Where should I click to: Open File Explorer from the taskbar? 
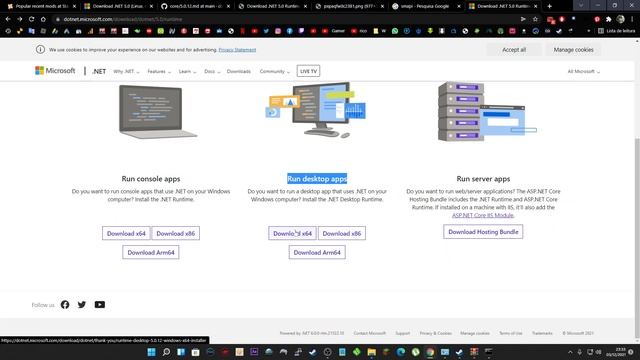point(371,352)
